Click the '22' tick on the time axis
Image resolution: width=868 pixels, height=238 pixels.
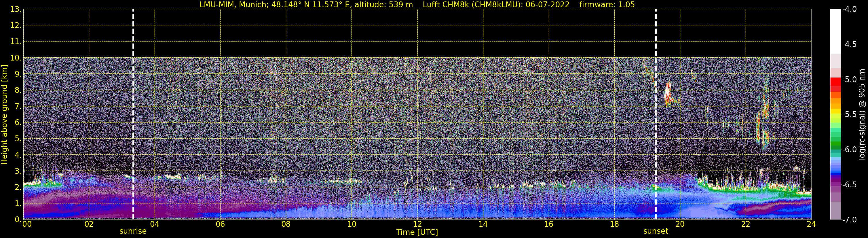pos(746,224)
